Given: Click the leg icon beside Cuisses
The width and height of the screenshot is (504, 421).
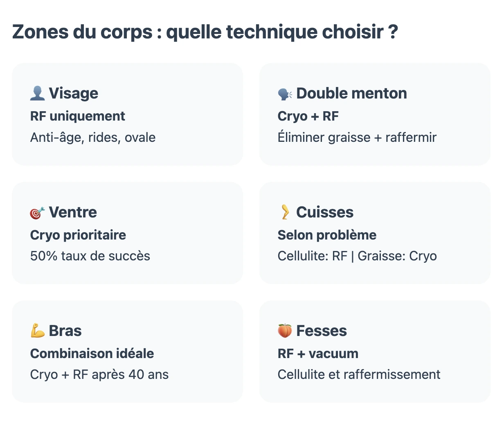Looking at the screenshot, I should (x=285, y=212).
